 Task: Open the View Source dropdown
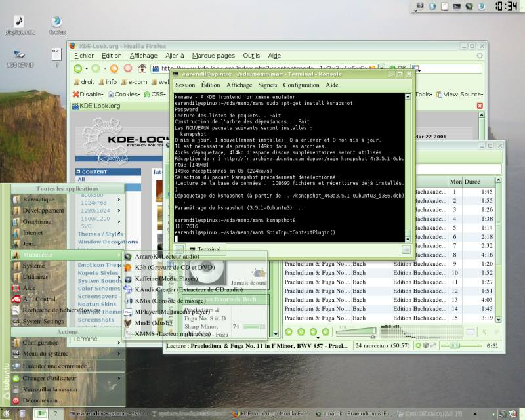pyautogui.click(x=460, y=94)
